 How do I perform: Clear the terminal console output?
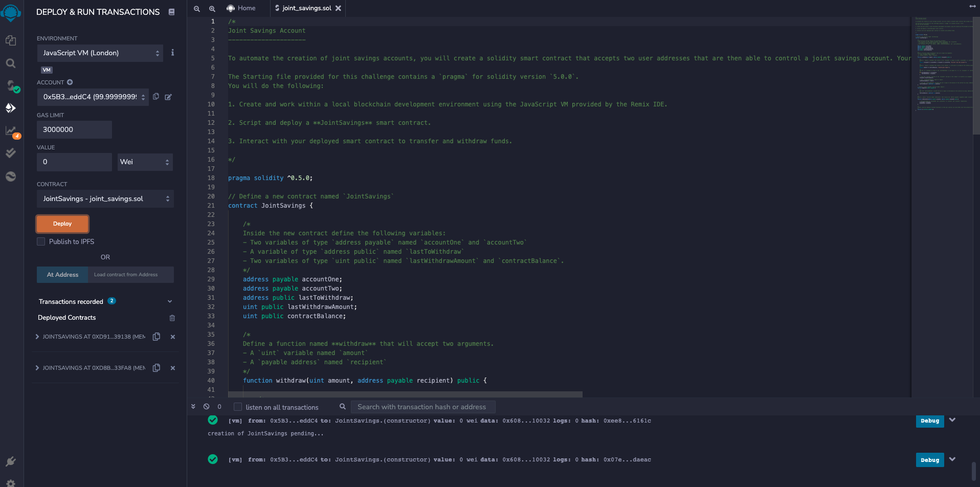coord(206,406)
